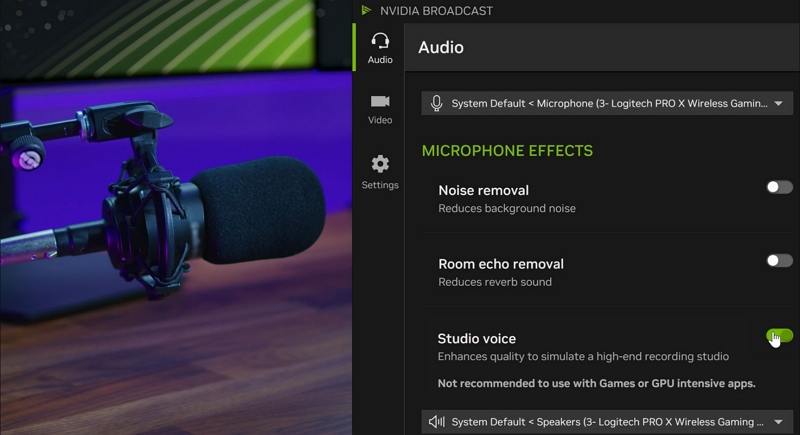Enable the Noise removal toggle
Screen dimensions: 800x435
(x=779, y=187)
